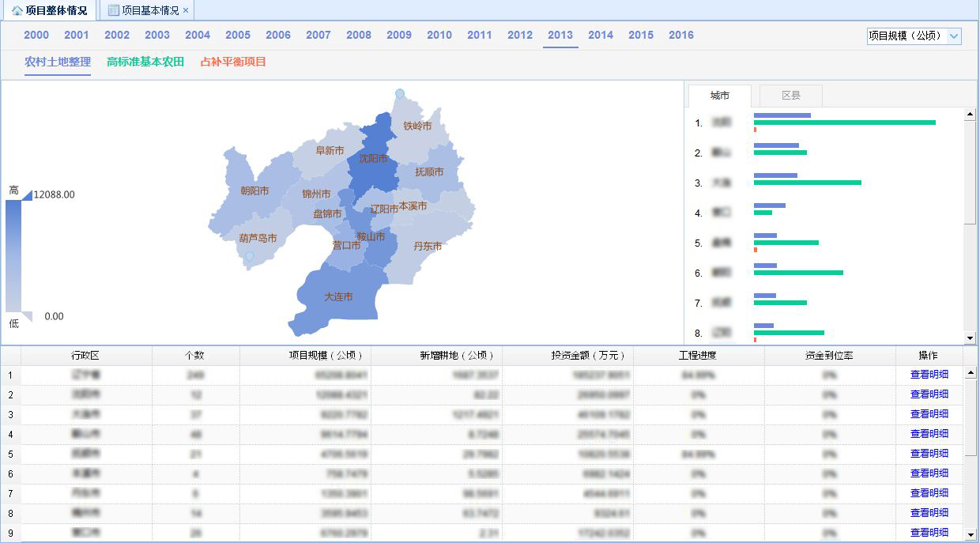Switch to the 区县 tab
This screenshot has height=543, width=980.
coord(790,96)
